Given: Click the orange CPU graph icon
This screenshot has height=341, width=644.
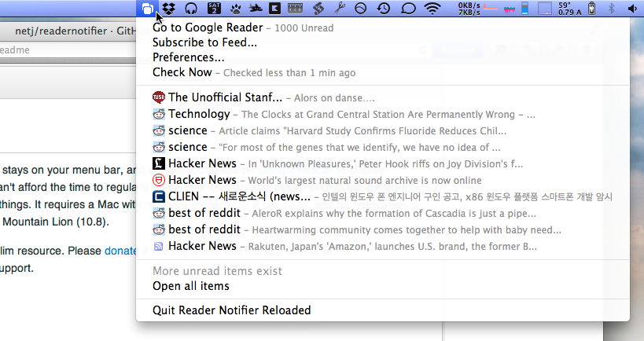Looking at the screenshot, I should coord(491,8).
